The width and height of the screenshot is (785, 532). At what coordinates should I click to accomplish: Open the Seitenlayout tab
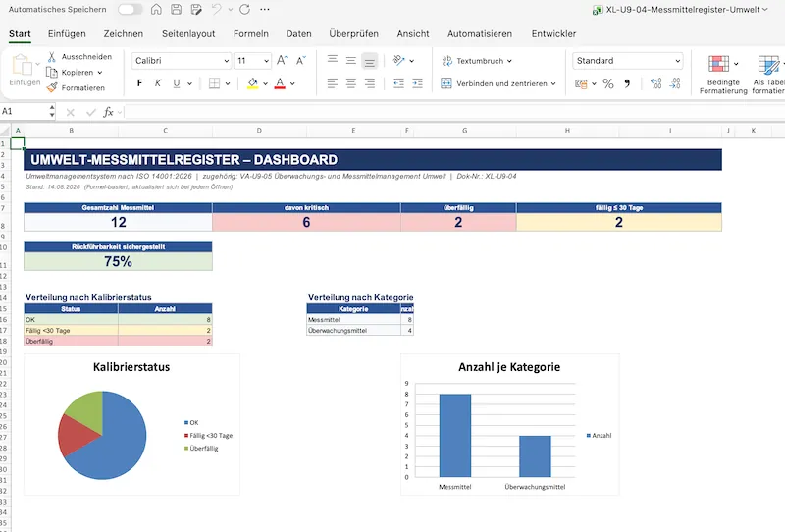click(188, 33)
